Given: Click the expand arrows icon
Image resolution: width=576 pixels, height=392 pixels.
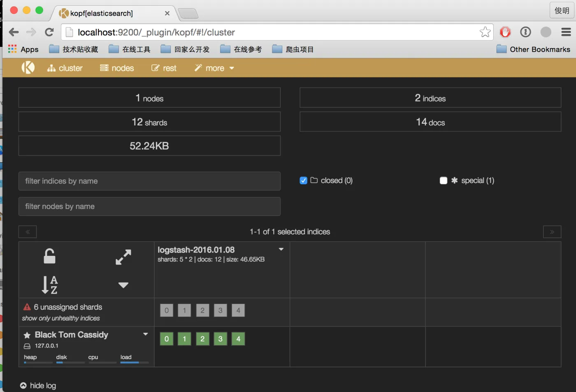Looking at the screenshot, I should (x=123, y=257).
